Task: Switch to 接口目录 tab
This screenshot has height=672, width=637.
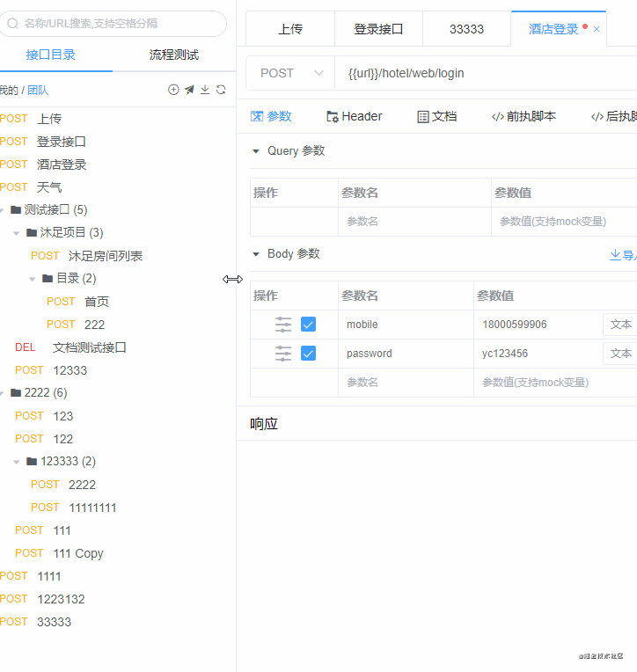Action: [50, 55]
